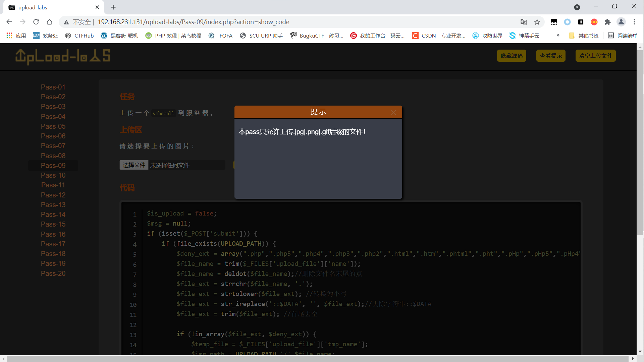644x362 pixels.
Task: Click the address bar URL
Action: [194, 22]
